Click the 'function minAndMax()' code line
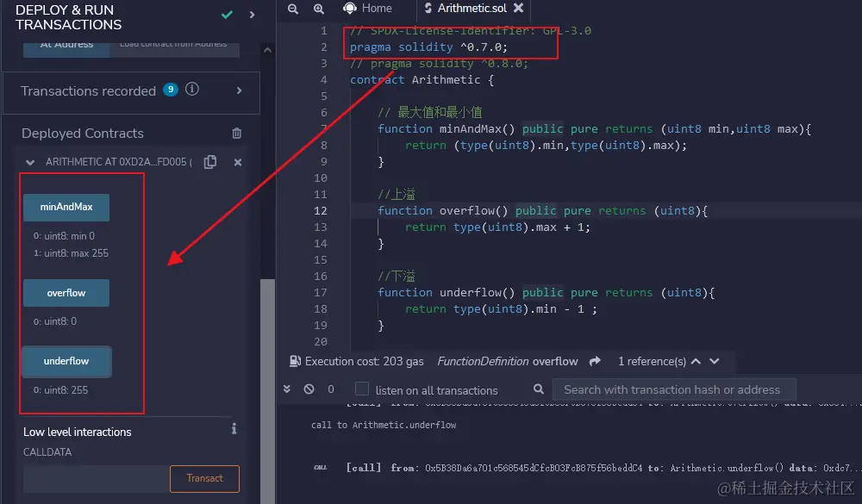Screen dimensions: 862x504 [x=594, y=129]
